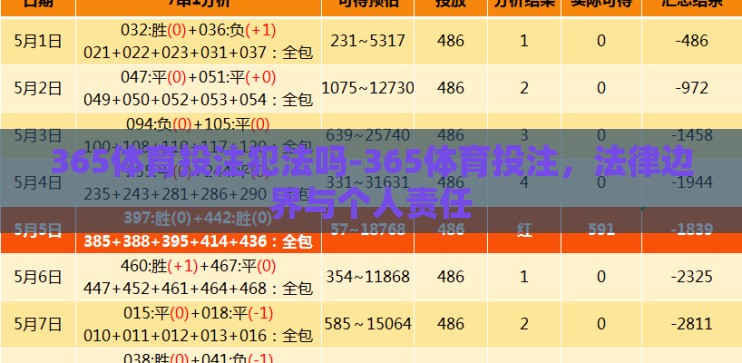Image resolution: width=742 pixels, height=363 pixels.
Task: Select the summary result -972
Action: pos(691,88)
